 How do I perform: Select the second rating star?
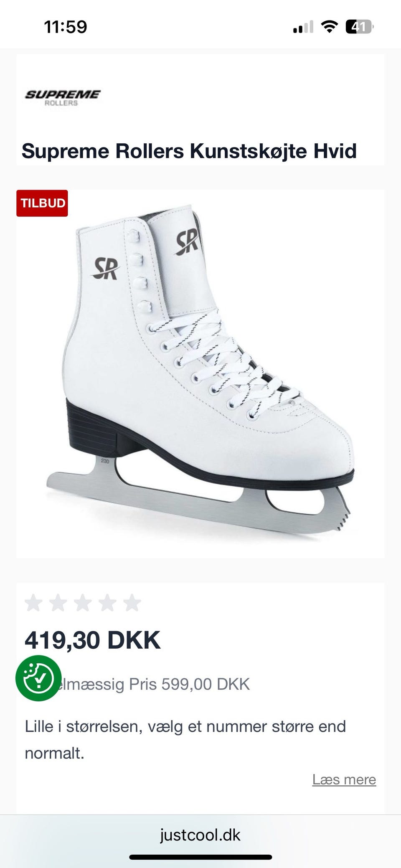pyautogui.click(x=58, y=603)
